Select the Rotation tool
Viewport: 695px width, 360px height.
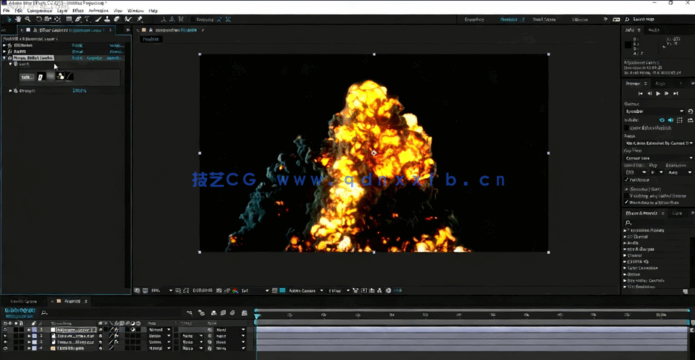coord(39,19)
